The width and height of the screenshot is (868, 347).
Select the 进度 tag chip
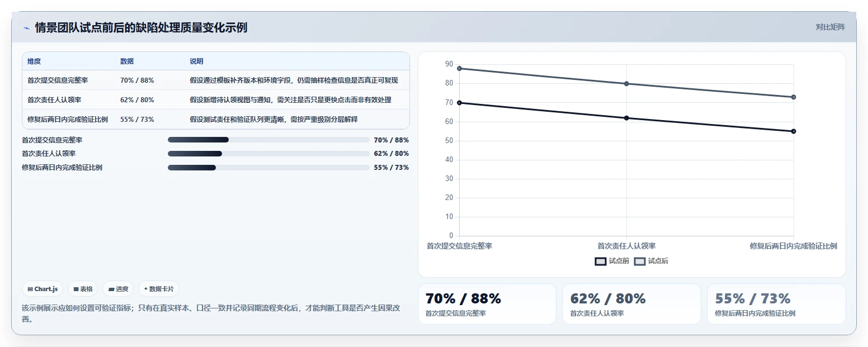click(x=118, y=289)
